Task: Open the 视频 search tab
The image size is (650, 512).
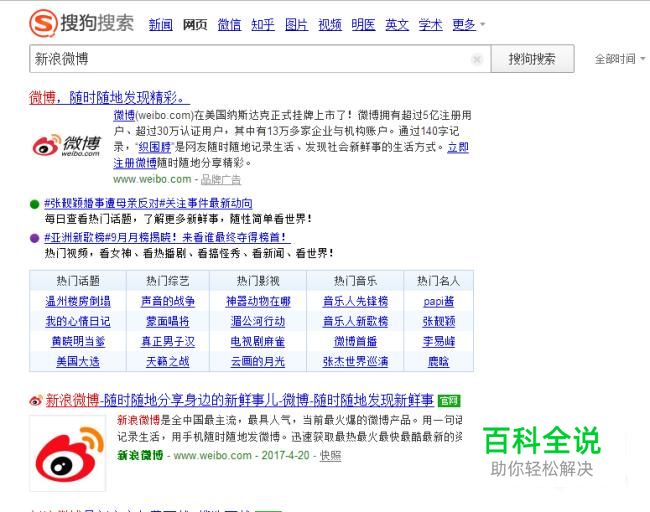Action: coord(330,25)
